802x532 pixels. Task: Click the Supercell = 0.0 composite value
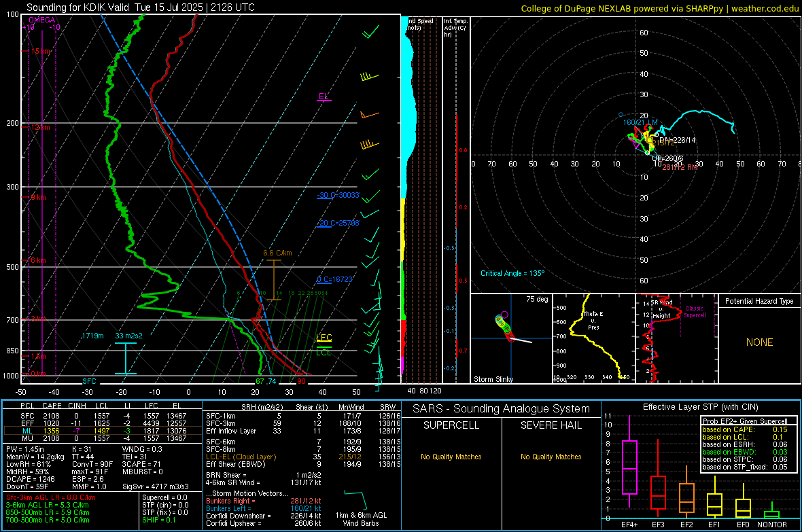pyautogui.click(x=164, y=498)
